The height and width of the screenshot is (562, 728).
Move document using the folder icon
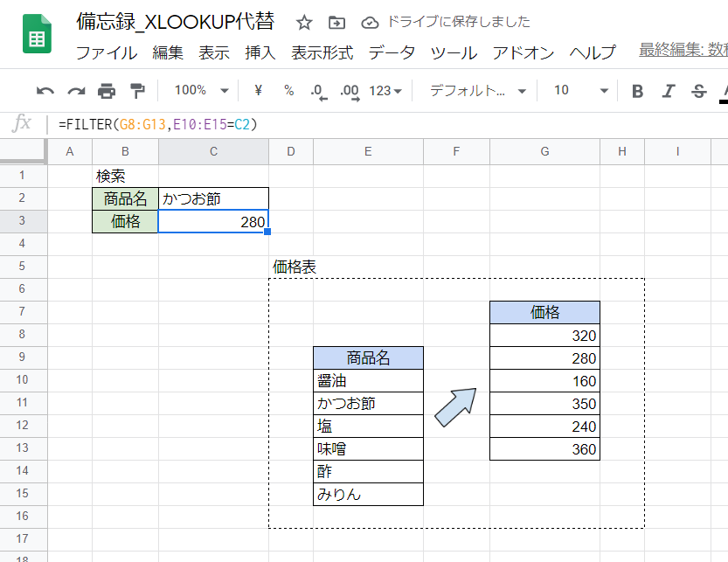[336, 23]
